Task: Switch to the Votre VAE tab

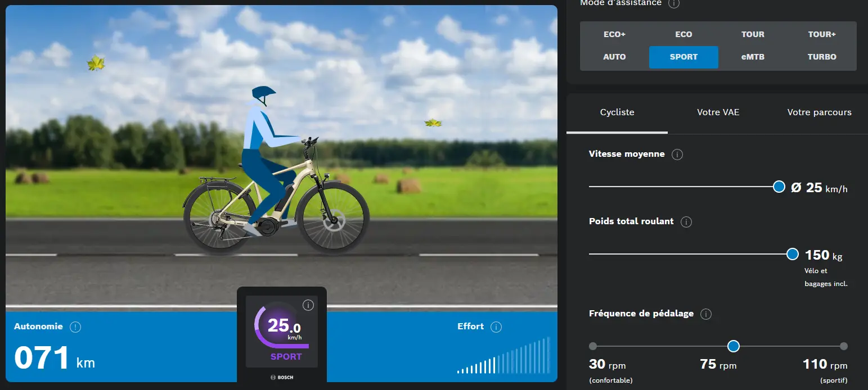Action: point(718,112)
